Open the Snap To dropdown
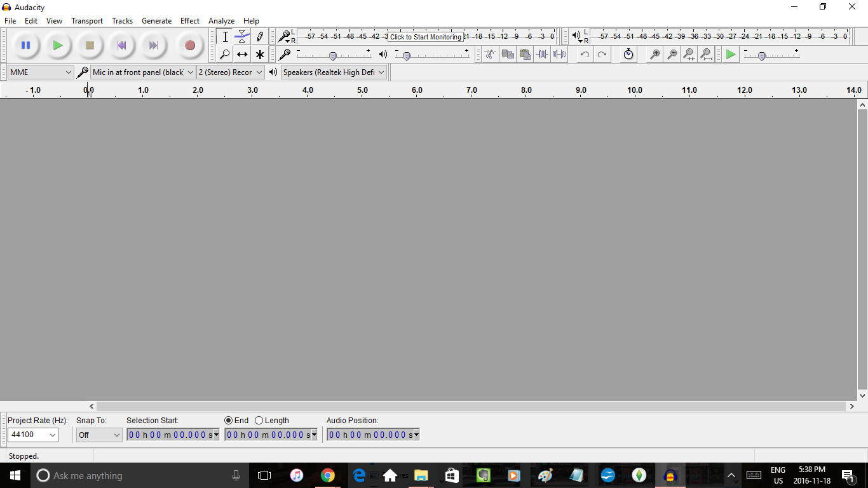The width and height of the screenshot is (868, 488). click(99, 435)
